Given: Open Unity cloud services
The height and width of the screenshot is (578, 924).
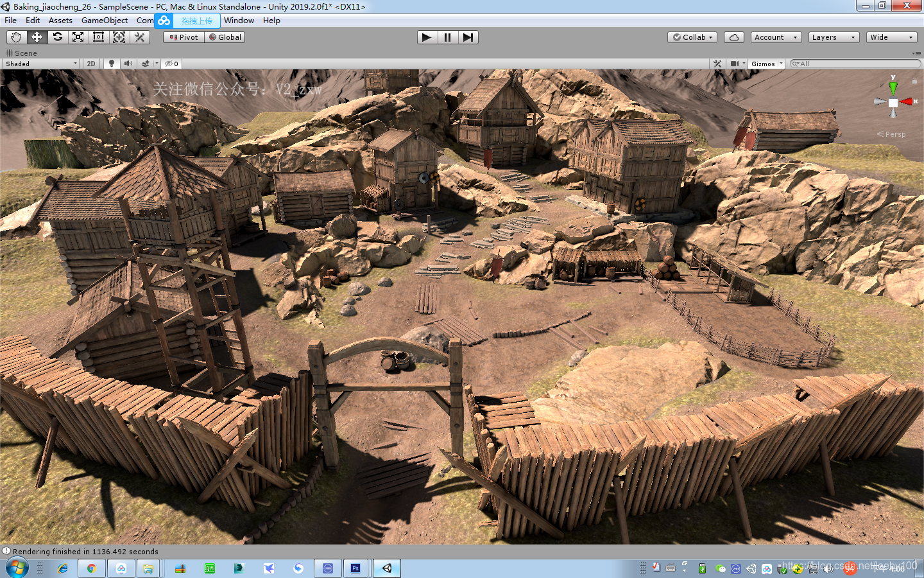Looking at the screenshot, I should [x=734, y=37].
